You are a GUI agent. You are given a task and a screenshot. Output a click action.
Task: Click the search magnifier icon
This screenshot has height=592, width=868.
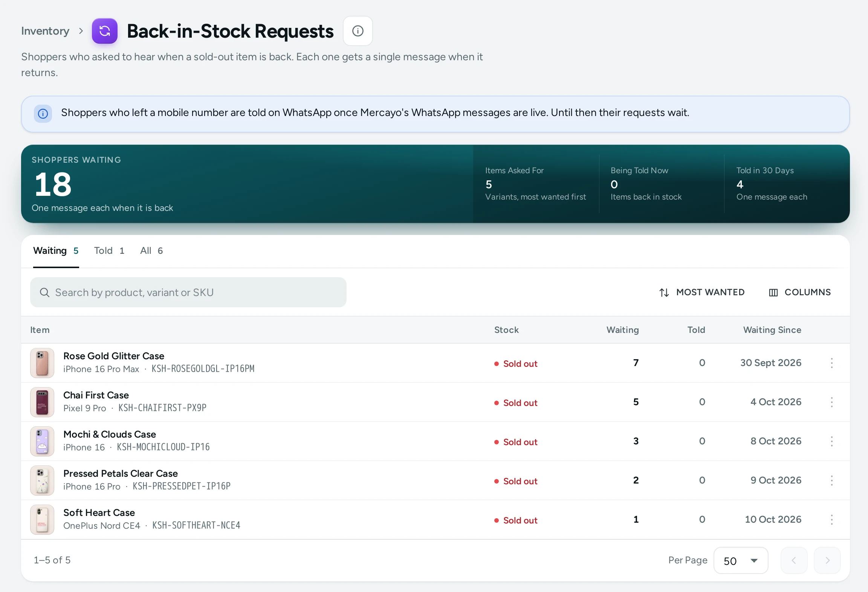pos(44,292)
